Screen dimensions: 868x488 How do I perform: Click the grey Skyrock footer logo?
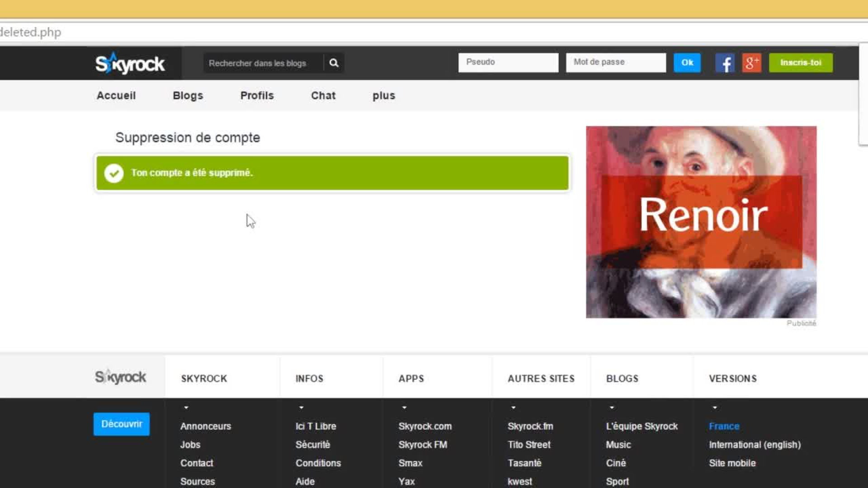[120, 377]
